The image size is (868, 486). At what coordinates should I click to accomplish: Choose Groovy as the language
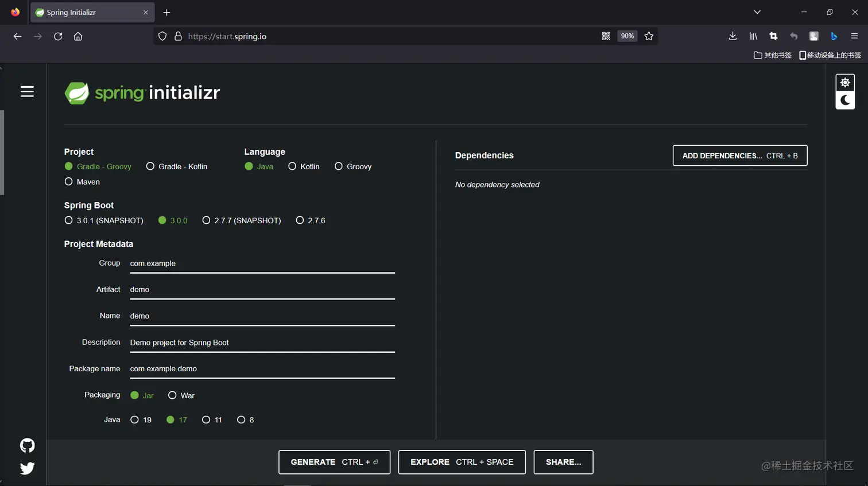click(353, 166)
